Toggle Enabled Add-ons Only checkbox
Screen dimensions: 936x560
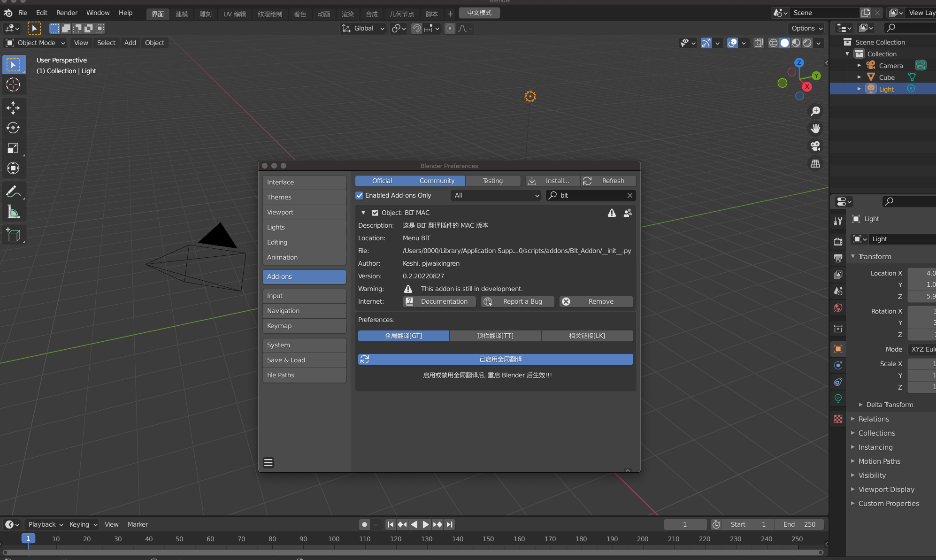click(360, 195)
